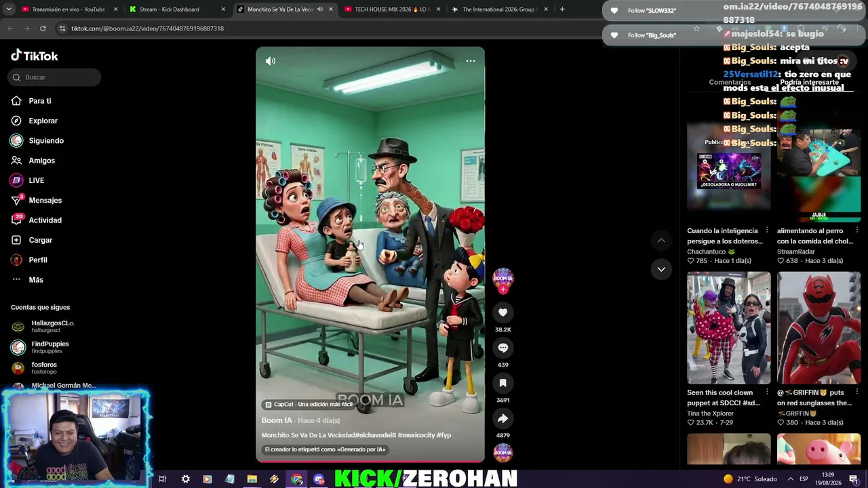Viewport: 868px width, 488px height.
Task: Follow Boom IA with the plus badge
Action: [x=503, y=289]
